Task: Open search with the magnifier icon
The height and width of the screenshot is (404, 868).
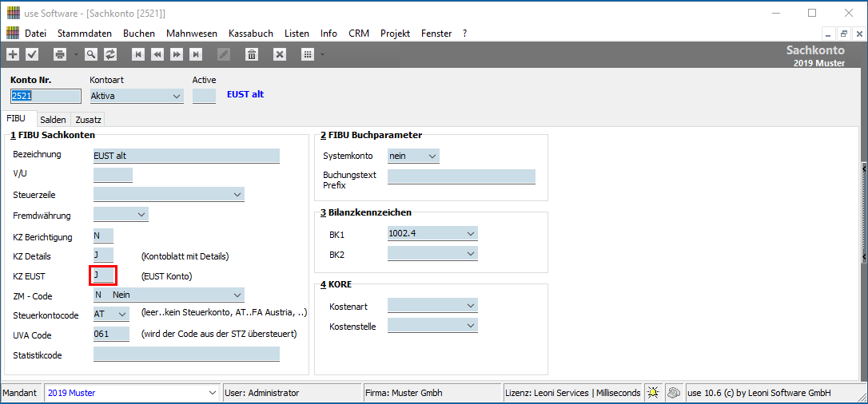Action: [x=91, y=54]
